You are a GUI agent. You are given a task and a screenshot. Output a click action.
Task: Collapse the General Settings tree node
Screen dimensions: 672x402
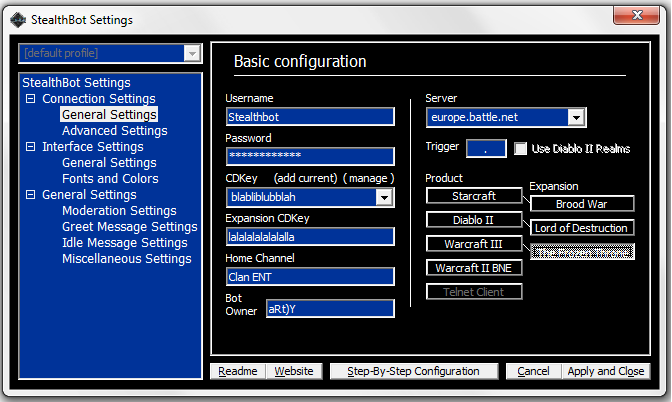coord(31,195)
